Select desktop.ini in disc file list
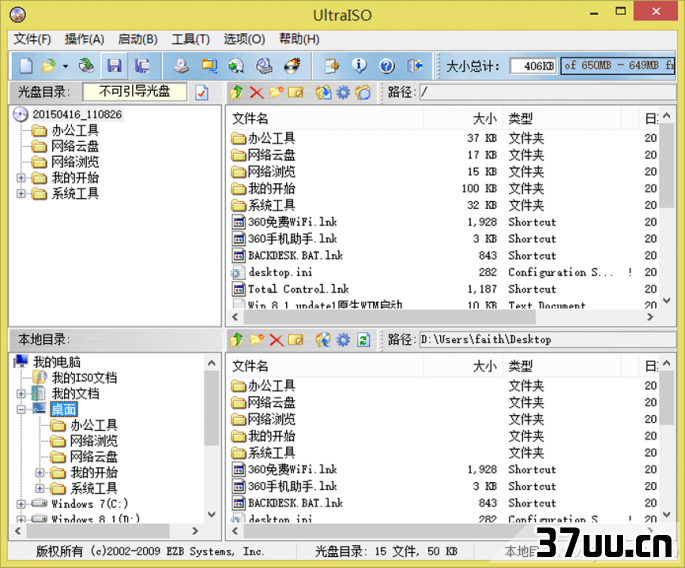 click(280, 273)
